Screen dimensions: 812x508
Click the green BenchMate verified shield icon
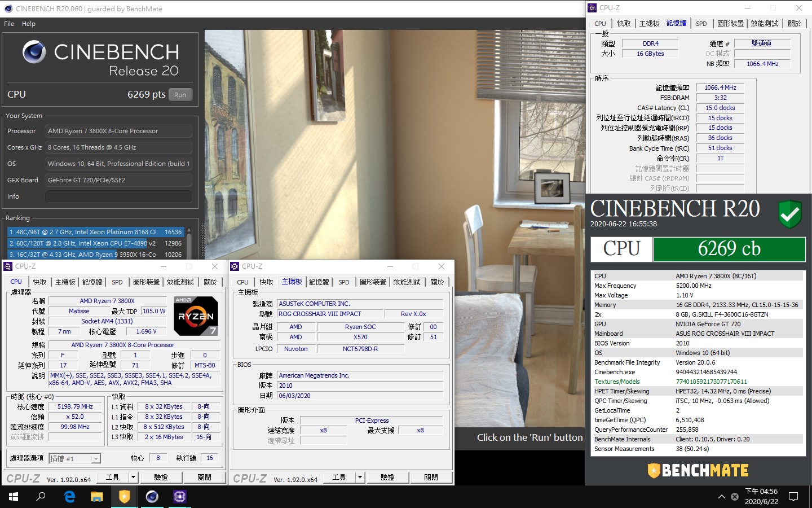pos(790,215)
